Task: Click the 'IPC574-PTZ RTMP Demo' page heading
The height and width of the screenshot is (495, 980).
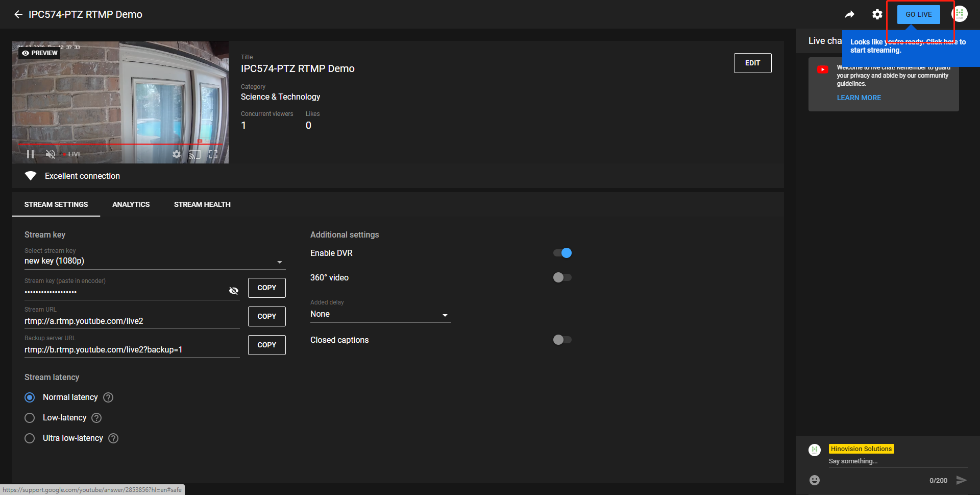Action: (85, 14)
